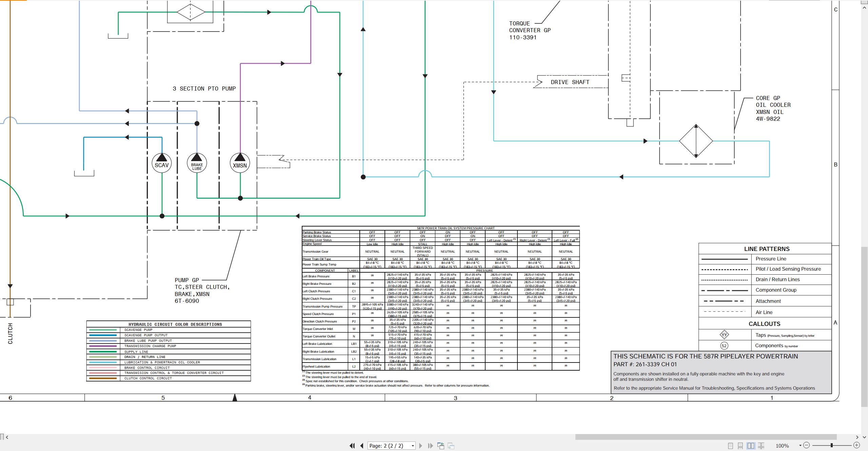Click the 'BRAKE CONTROL CIRCUIT' color row
This screenshot has height=451, width=868.
click(x=169, y=368)
